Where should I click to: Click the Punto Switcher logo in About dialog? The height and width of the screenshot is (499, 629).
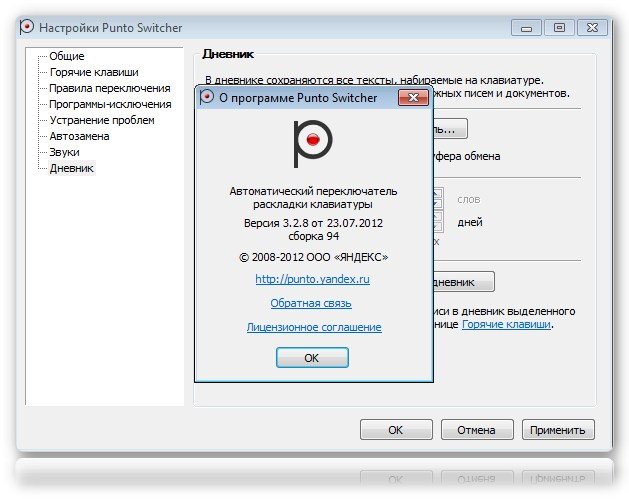pos(313,143)
